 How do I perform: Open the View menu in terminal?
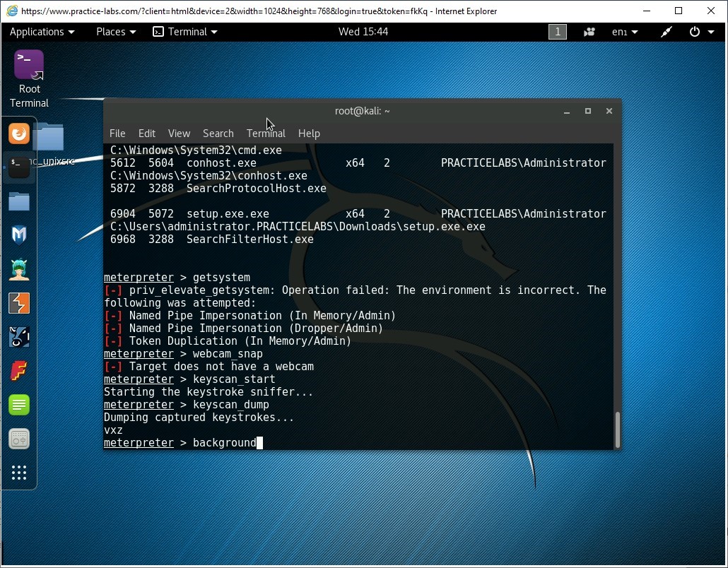[x=179, y=134]
